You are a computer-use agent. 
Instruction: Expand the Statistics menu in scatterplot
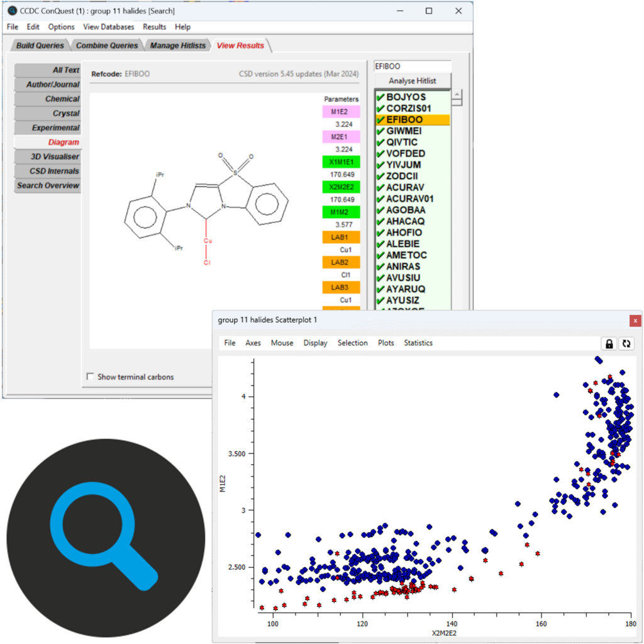[x=418, y=343]
